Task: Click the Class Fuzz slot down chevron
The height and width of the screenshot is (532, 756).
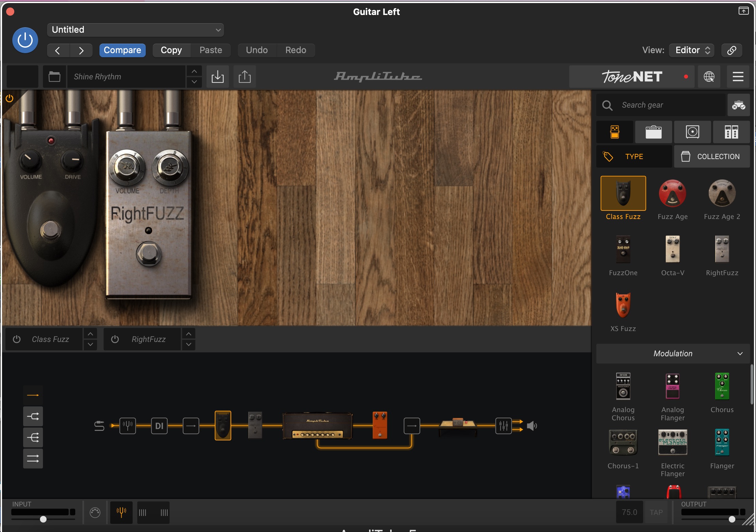Action: tap(90, 344)
